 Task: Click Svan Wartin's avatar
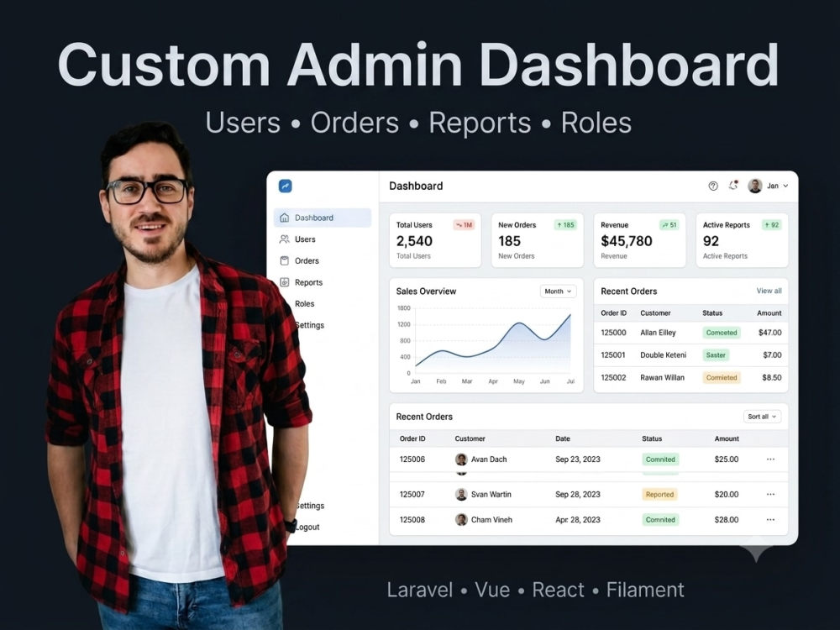(x=461, y=494)
